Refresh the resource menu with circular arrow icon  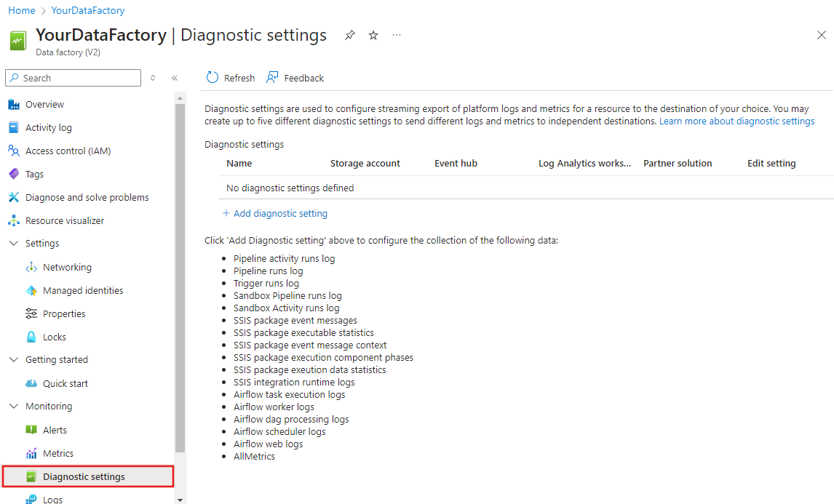point(154,78)
